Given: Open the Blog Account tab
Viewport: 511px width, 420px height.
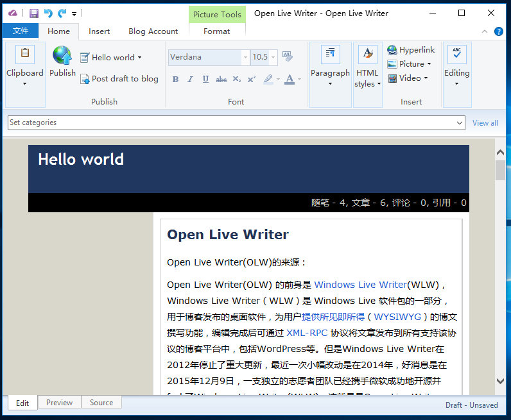Looking at the screenshot, I should pos(153,31).
